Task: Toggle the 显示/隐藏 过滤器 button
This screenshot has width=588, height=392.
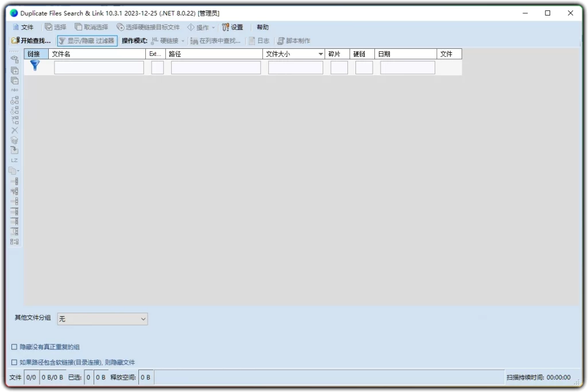Action: [87, 41]
